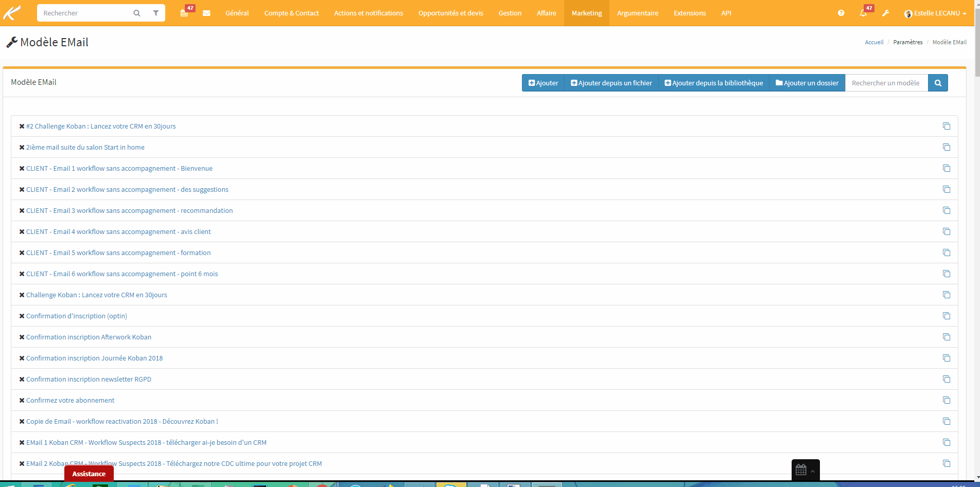Click copy icon for 'CLIENT - Email 3' row
Screen dimensions: 980x487
click(x=947, y=210)
